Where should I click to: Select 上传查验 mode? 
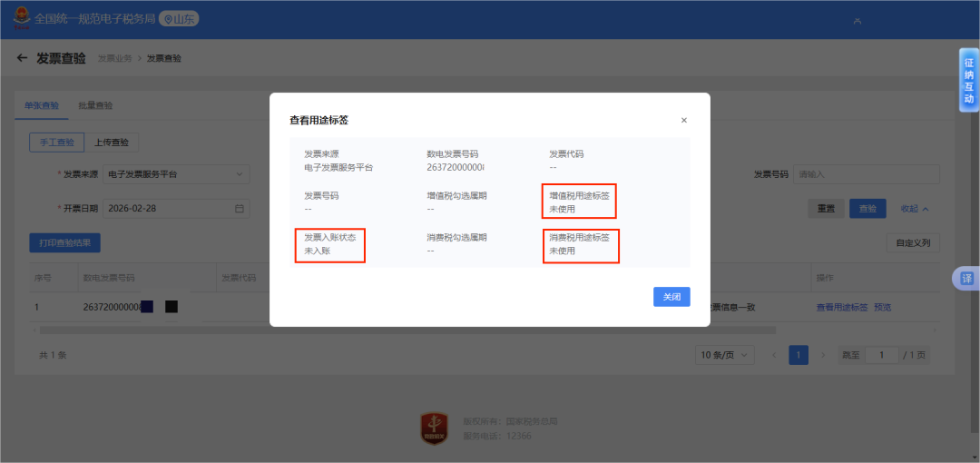coord(112,142)
